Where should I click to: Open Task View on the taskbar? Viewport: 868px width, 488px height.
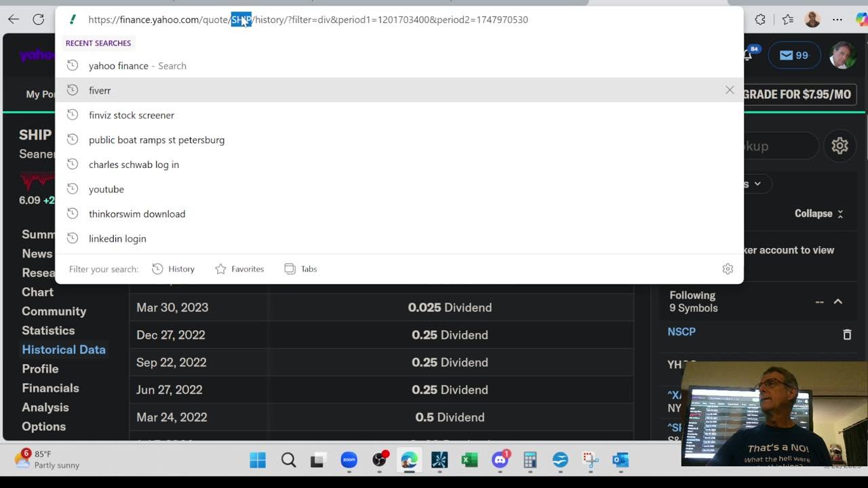317,461
